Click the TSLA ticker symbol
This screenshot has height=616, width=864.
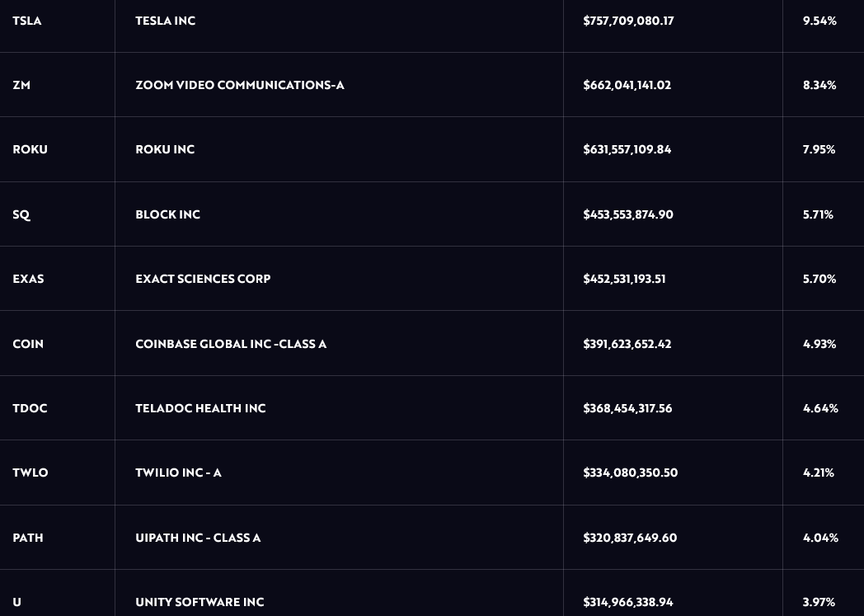tap(27, 21)
